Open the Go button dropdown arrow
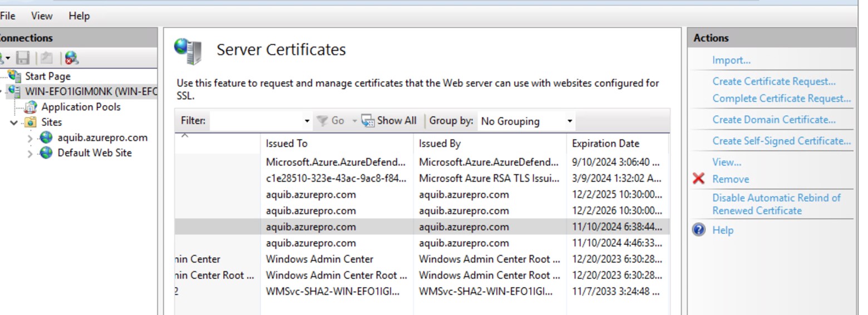The height and width of the screenshot is (315, 868). click(x=354, y=121)
